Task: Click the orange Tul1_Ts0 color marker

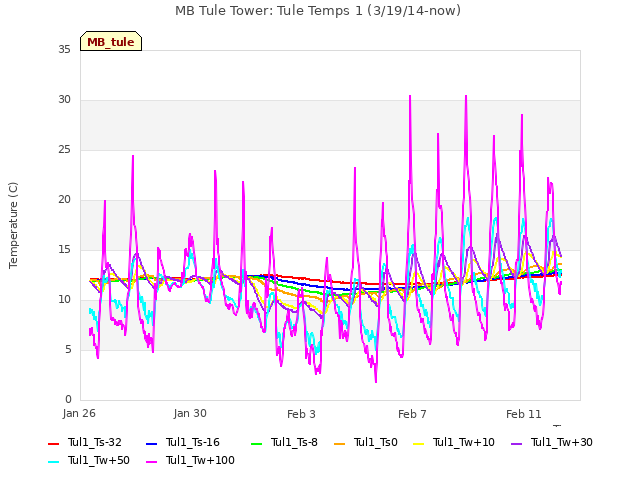Action: (x=340, y=444)
